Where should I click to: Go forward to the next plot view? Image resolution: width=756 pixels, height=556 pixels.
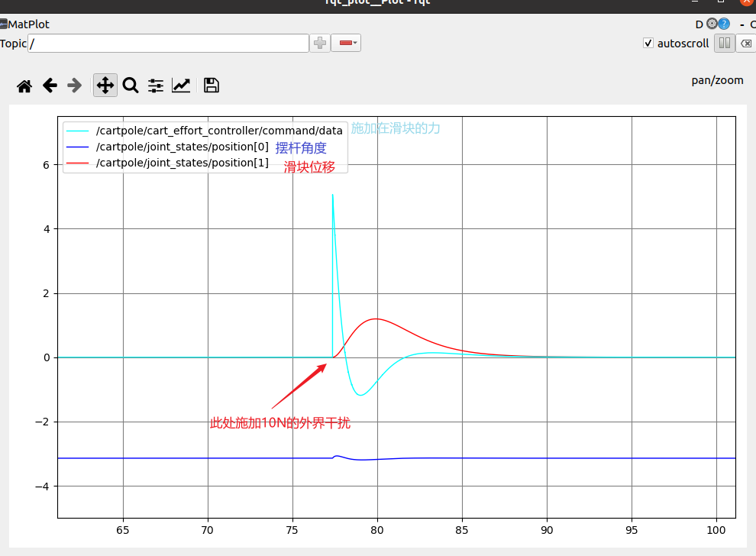click(74, 86)
